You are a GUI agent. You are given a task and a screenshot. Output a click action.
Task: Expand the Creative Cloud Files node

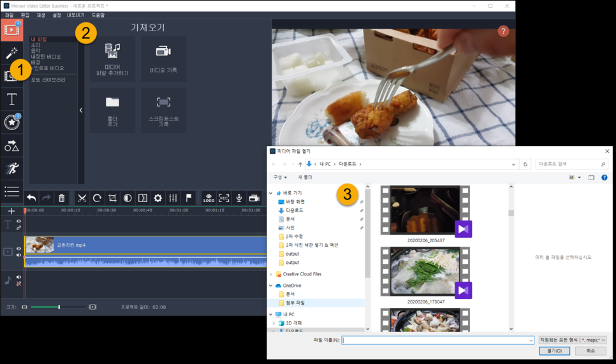tap(270, 274)
